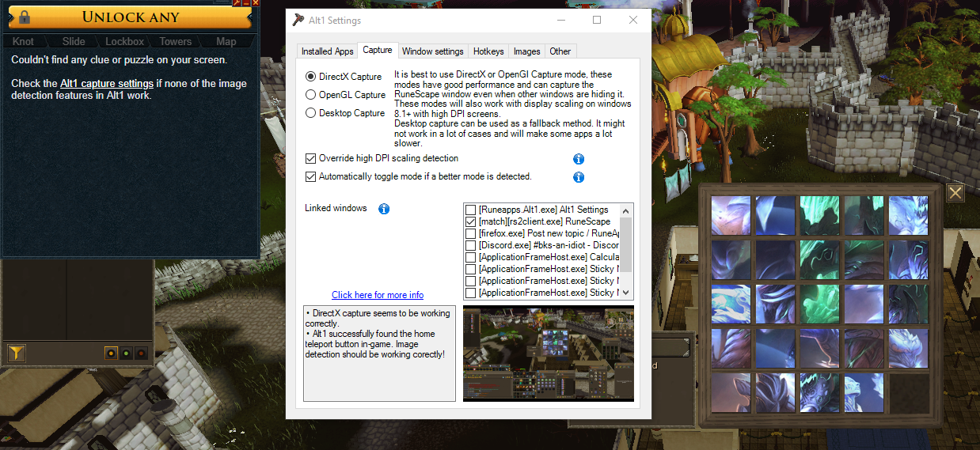Click the capture preview thumbnail image
The image size is (980, 450).
point(548,354)
